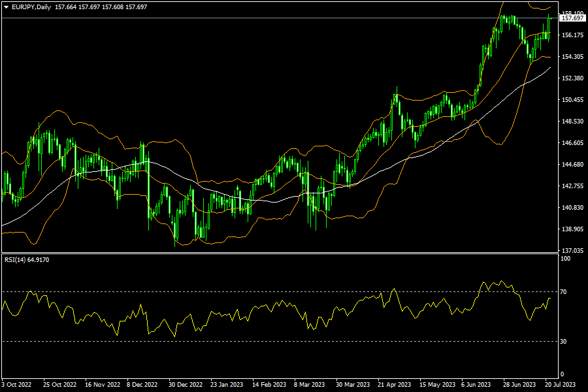Screen dimensions: 588x392
Task: Click the 14 Feb 2023 date label
Action: tap(269, 385)
